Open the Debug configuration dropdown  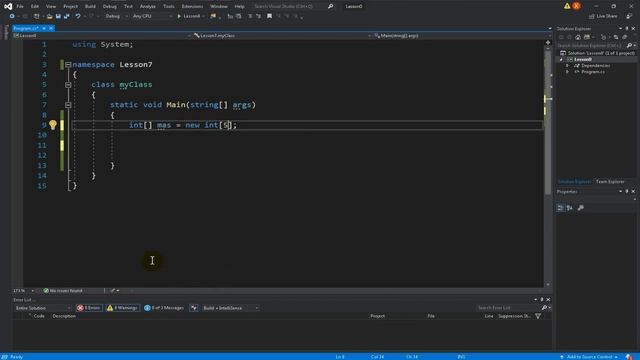(x=116, y=16)
